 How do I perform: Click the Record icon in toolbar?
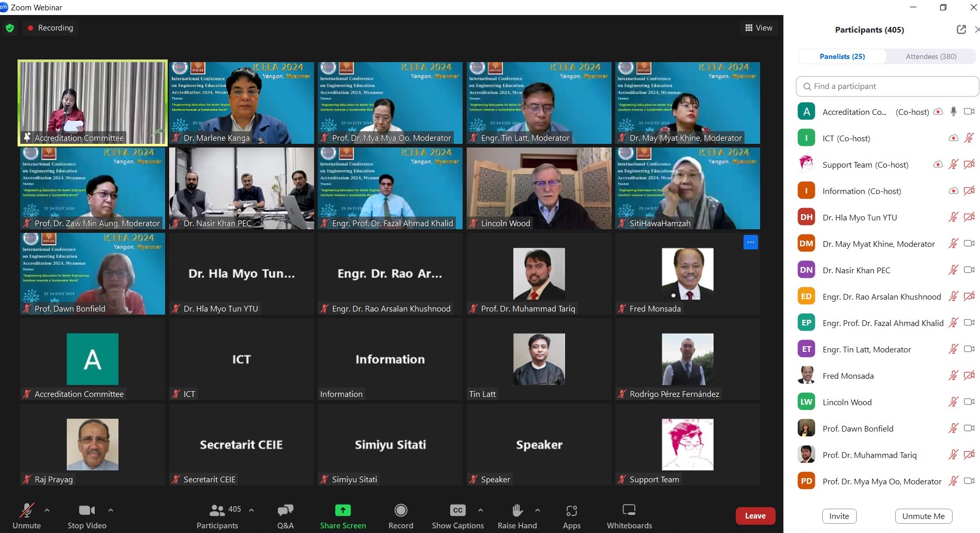400,511
